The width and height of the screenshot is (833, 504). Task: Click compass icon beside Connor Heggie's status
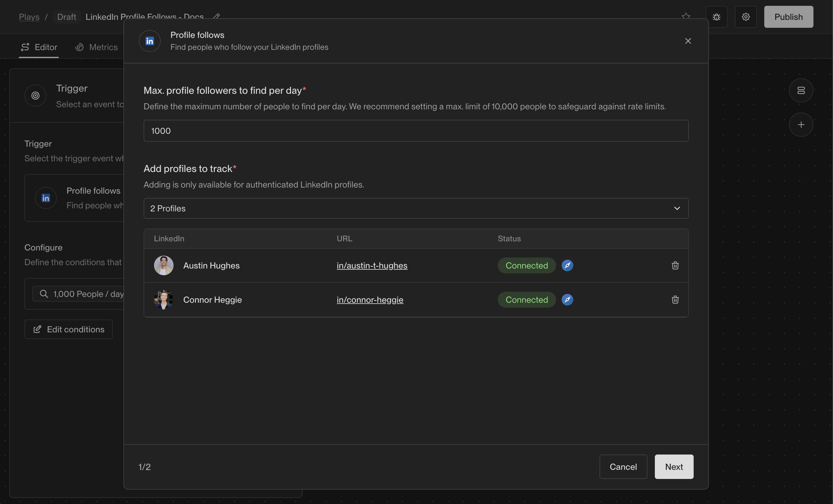(x=567, y=299)
